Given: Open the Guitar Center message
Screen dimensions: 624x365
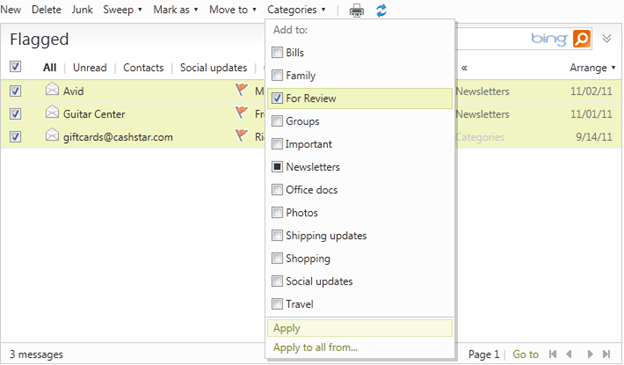Looking at the screenshot, I should (94, 114).
